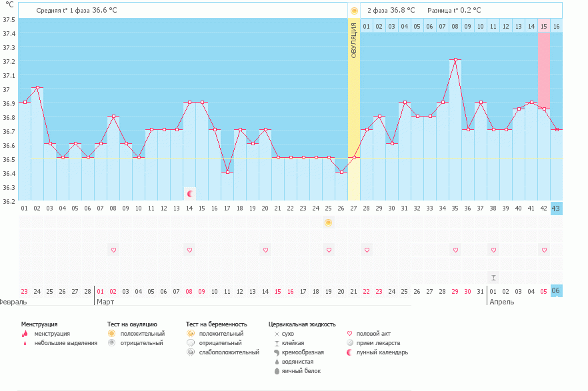
Task: Click the 'Апрель' month label
Action: click(502, 302)
